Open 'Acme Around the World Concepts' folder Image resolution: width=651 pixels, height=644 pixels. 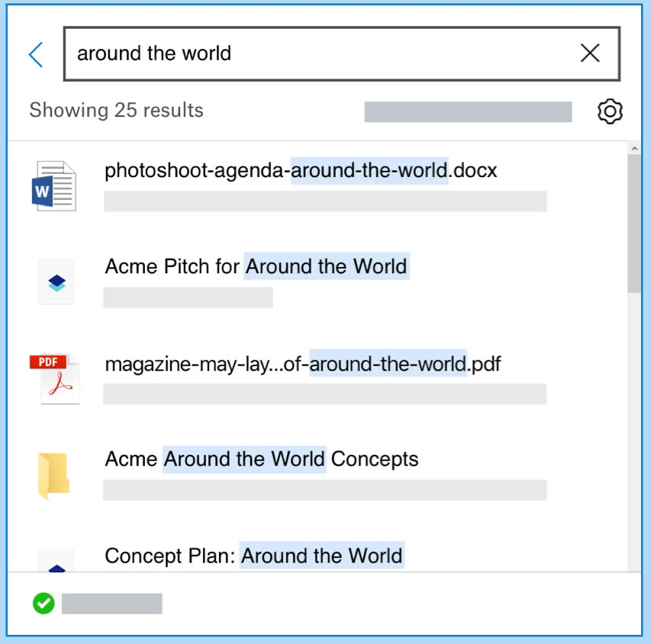(262, 459)
